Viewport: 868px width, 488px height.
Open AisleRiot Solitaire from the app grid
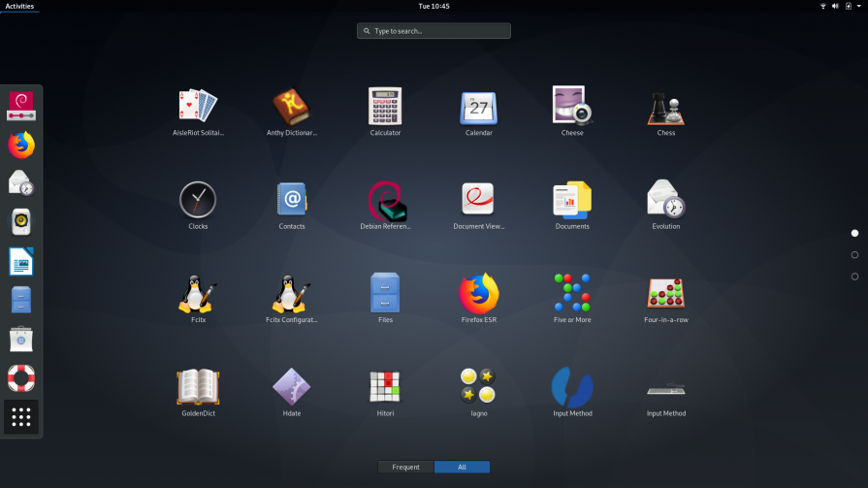click(198, 111)
